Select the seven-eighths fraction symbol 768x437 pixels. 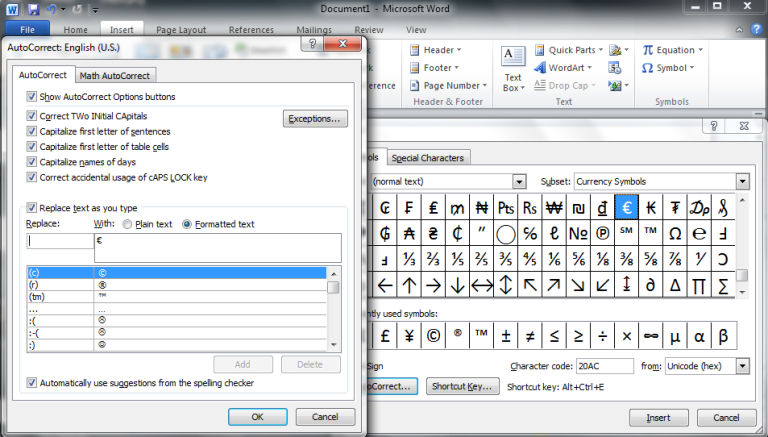click(675, 259)
